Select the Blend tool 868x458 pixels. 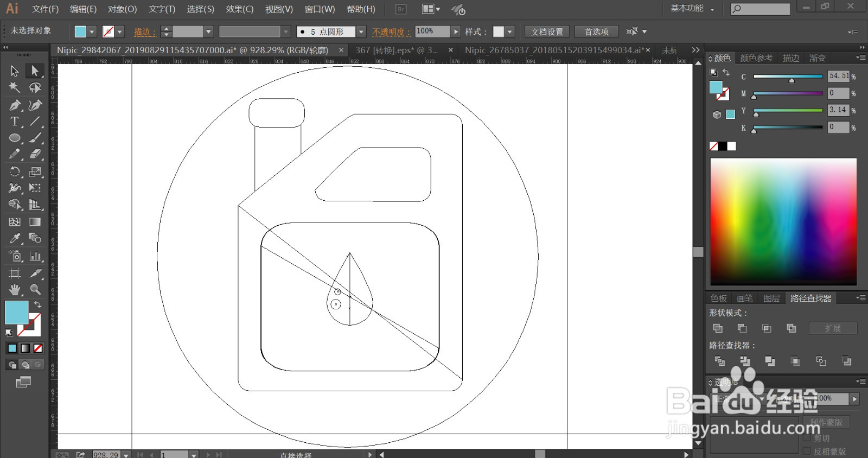[35, 238]
